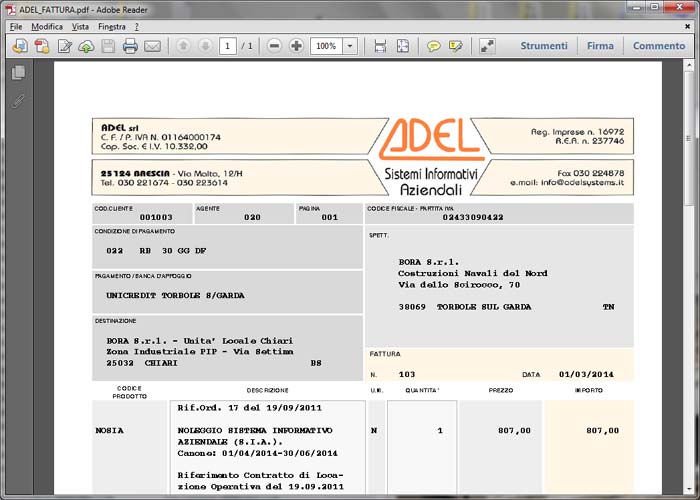Add a sticky note comment
This screenshot has height=500, width=700.
[x=434, y=46]
